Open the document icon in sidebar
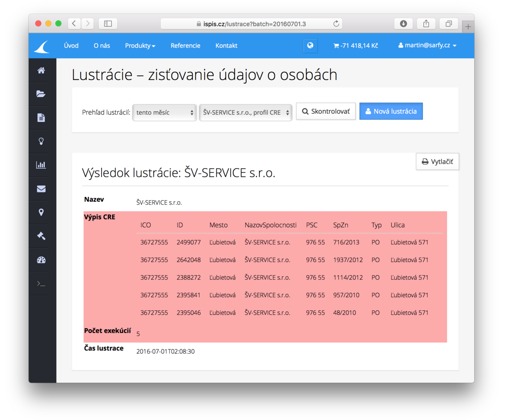Viewport: 510px width, 420px height. tap(41, 118)
